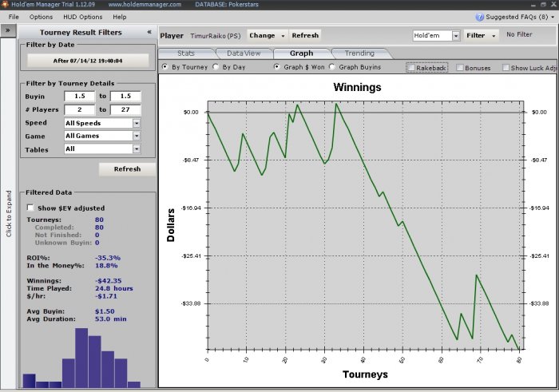This screenshot has width=559, height=392.
Task: Expand the left sidebar with double-arrow icon
Action: 8,30
